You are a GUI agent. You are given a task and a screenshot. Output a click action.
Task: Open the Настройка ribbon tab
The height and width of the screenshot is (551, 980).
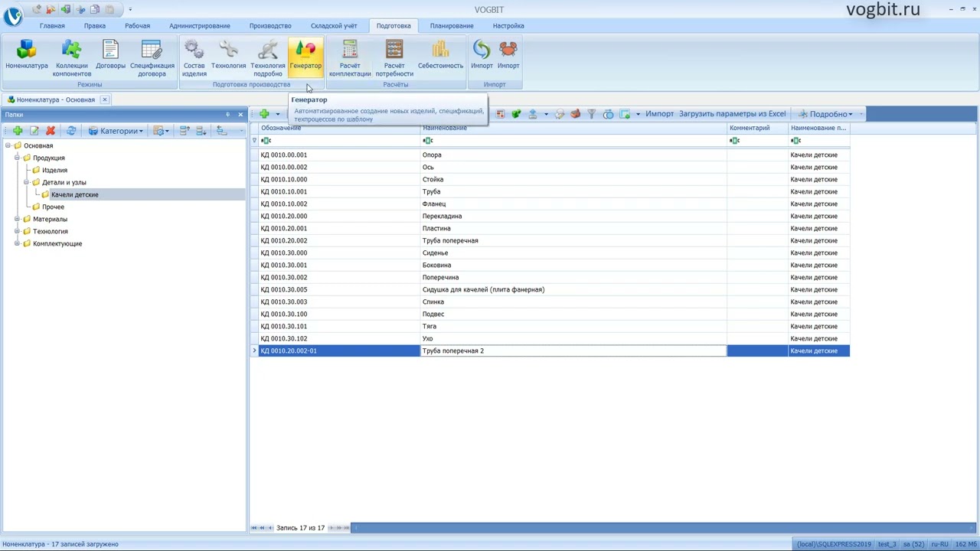pyautogui.click(x=508, y=26)
